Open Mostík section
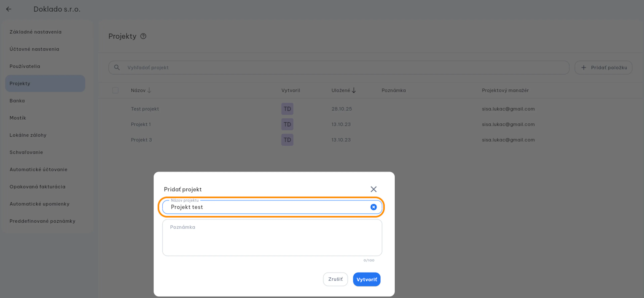Image resolution: width=644 pixels, height=298 pixels. (x=45, y=118)
